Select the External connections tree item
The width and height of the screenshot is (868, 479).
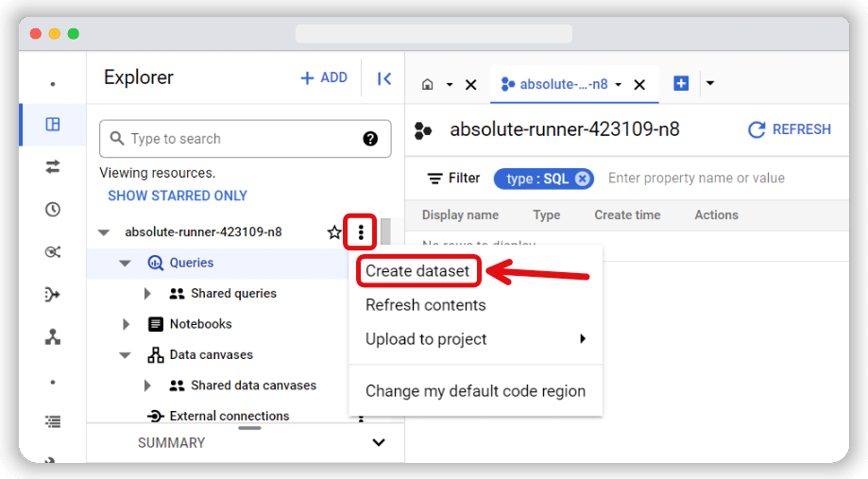[230, 416]
